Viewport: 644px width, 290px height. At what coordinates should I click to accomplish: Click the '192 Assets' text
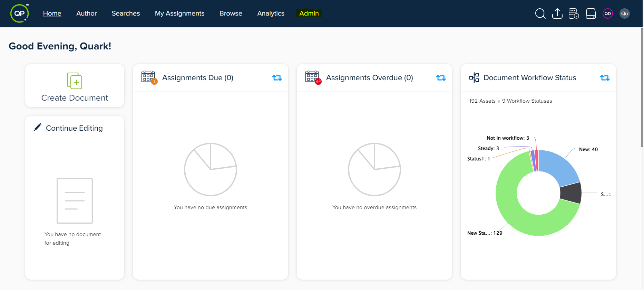(482, 101)
